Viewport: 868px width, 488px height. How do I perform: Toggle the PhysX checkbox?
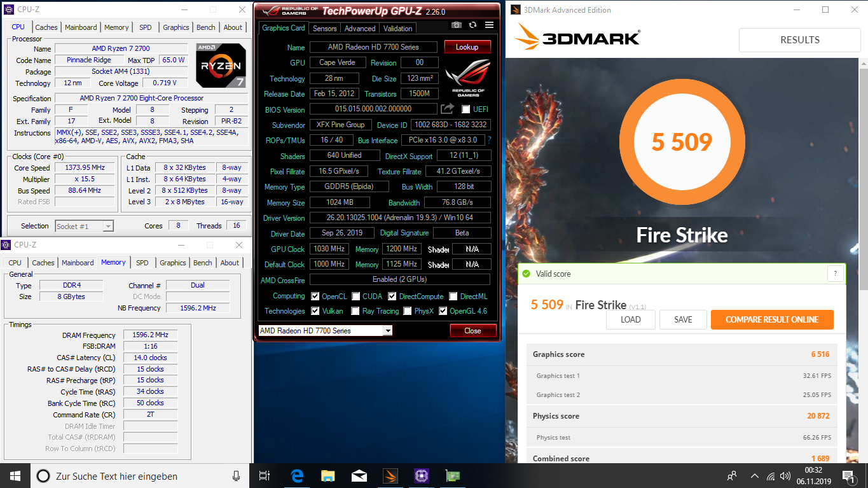408,311
